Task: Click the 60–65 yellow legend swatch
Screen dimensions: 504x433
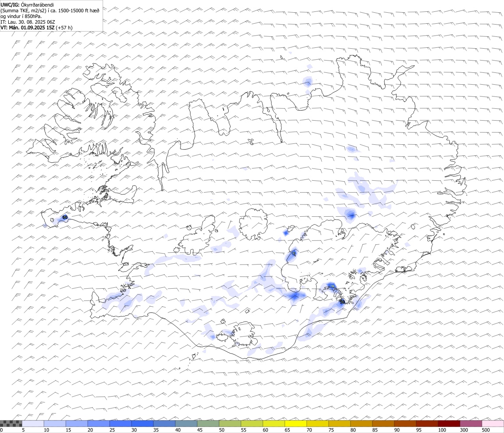Action: point(274,423)
